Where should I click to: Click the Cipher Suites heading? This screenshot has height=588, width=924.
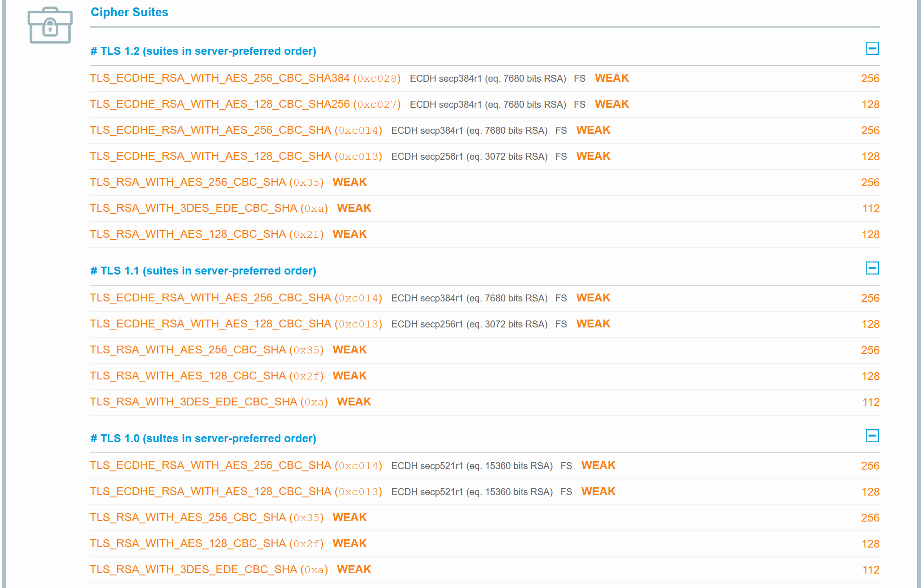tap(129, 12)
